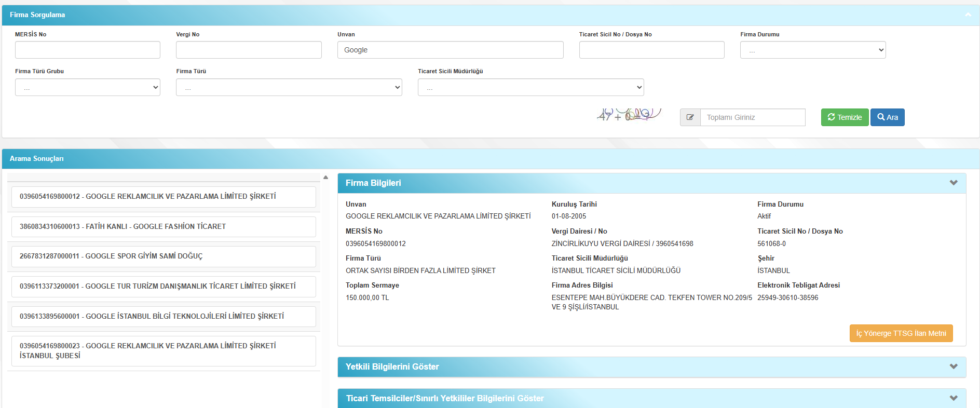Click the Unvan field containing Google
This screenshot has height=408, width=980.
point(451,50)
